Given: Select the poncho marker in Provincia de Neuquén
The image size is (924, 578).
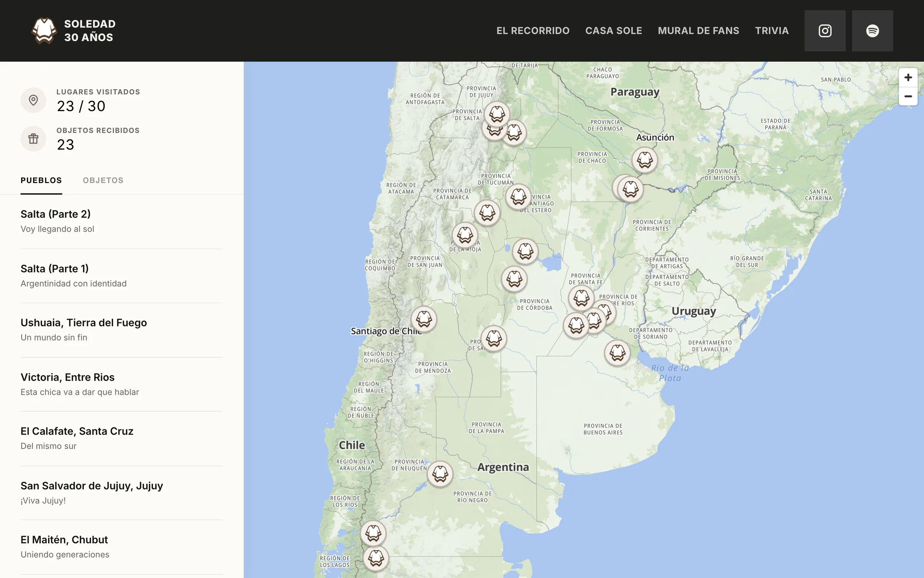Looking at the screenshot, I should click(440, 474).
